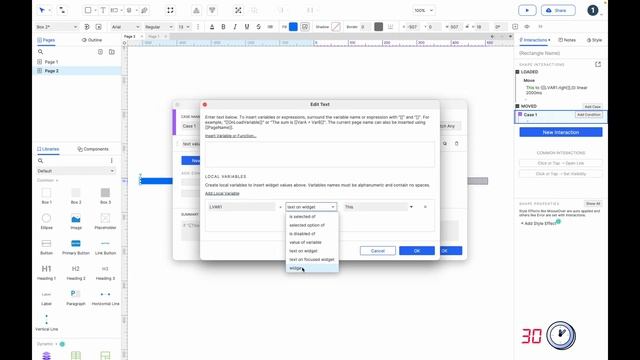Click the user account avatar
640x360 pixels.
point(593,10)
